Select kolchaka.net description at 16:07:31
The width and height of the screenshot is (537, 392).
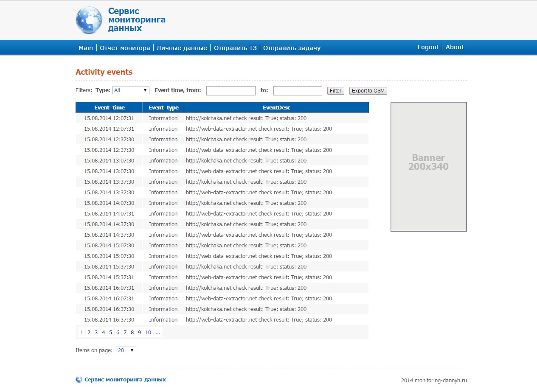pos(246,288)
